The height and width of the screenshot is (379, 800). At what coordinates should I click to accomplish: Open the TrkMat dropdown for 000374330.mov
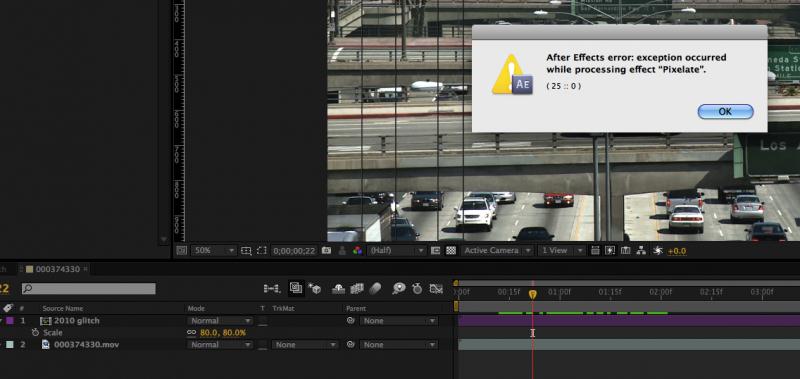(305, 345)
